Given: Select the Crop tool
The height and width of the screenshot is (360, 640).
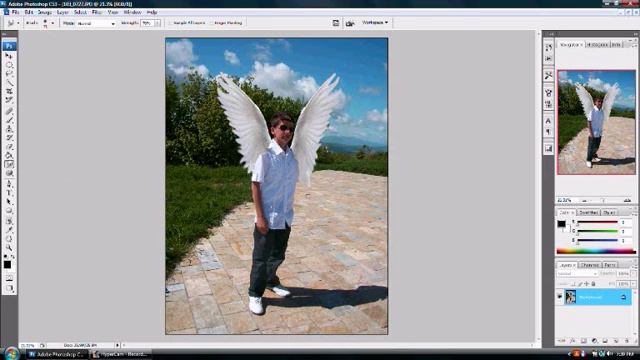Looking at the screenshot, I should (9, 92).
